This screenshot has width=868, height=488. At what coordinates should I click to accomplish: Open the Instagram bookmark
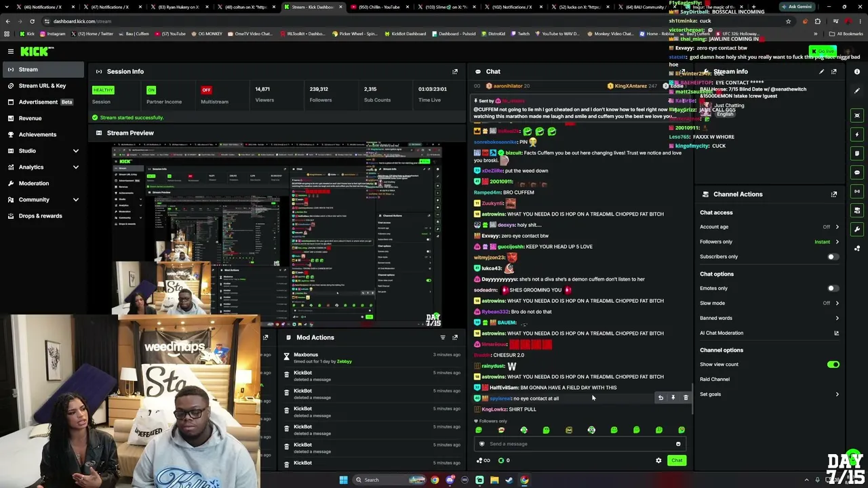pyautogui.click(x=52, y=34)
